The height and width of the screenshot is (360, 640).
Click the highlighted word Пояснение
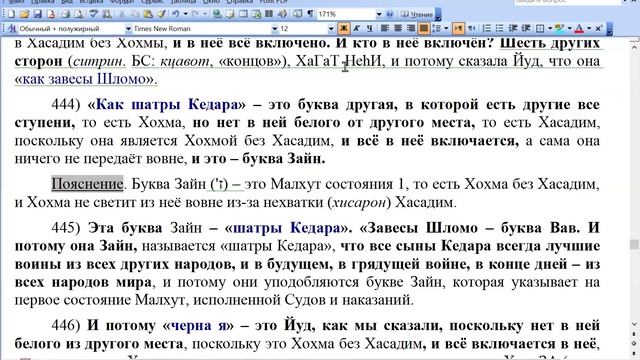[x=87, y=184]
